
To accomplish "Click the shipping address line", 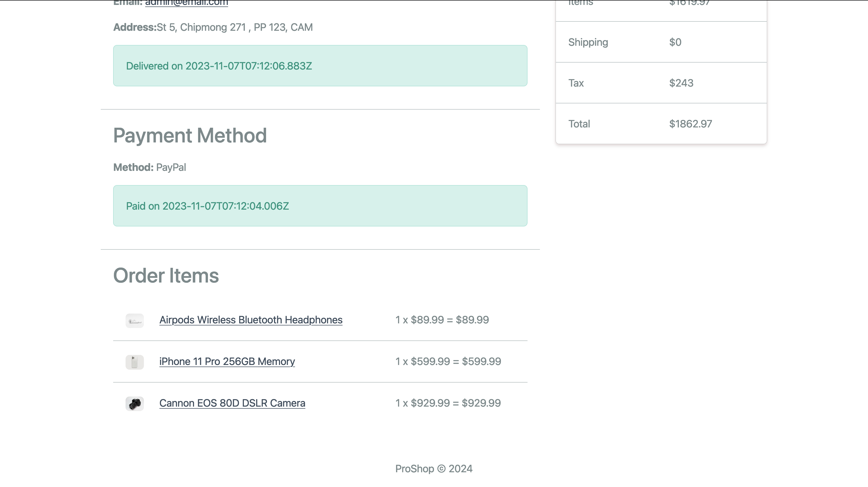I will 213,27.
